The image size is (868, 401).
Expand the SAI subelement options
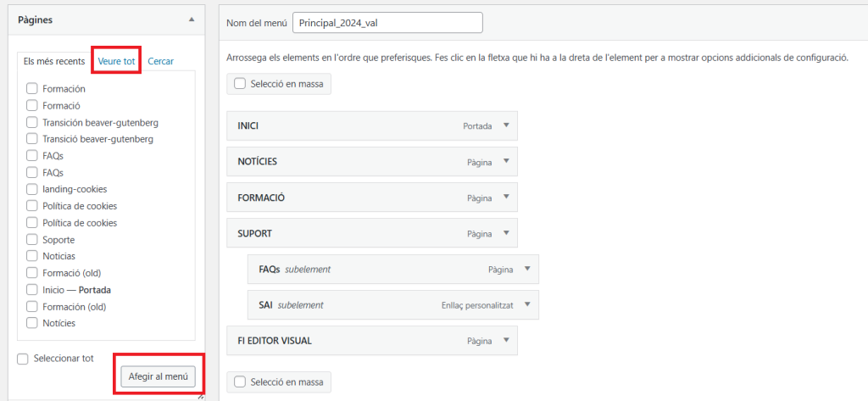527,304
